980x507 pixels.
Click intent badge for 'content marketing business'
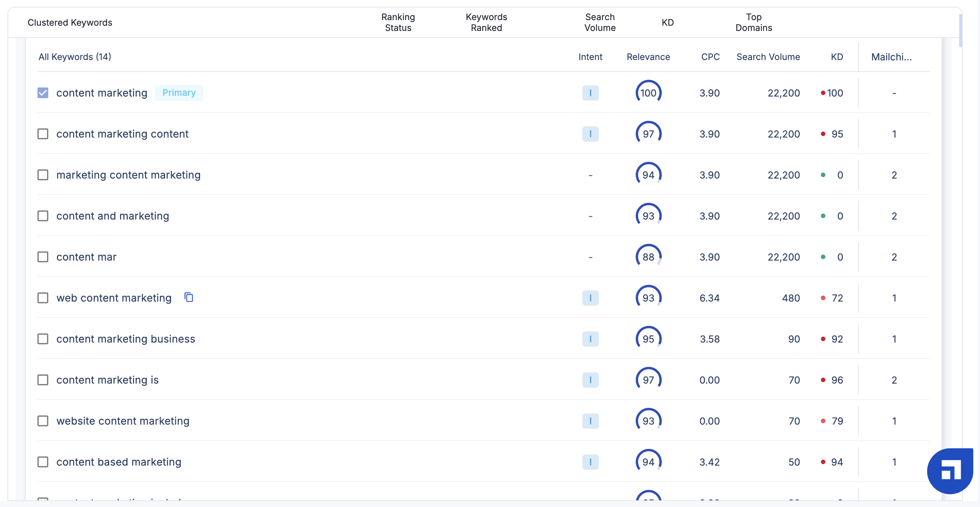591,339
